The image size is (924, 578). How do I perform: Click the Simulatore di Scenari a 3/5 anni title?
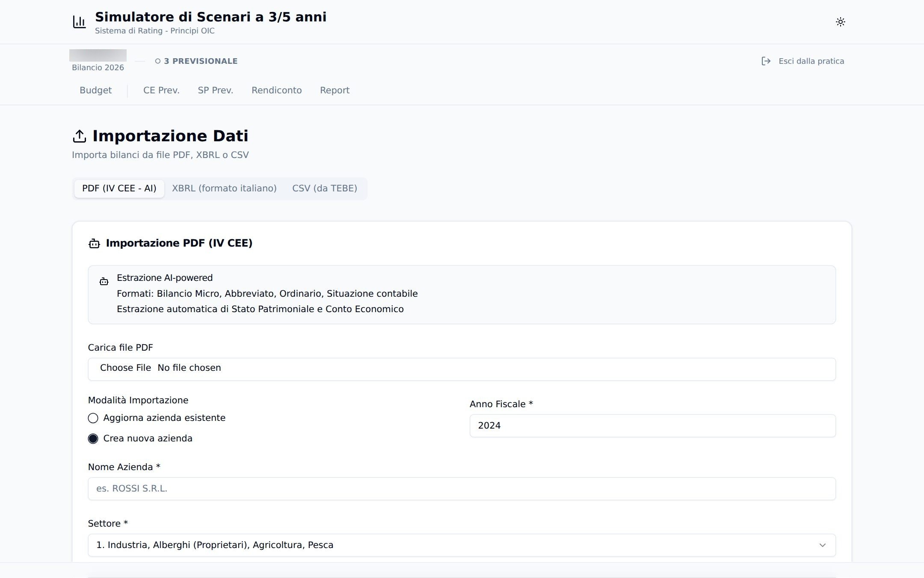210,17
